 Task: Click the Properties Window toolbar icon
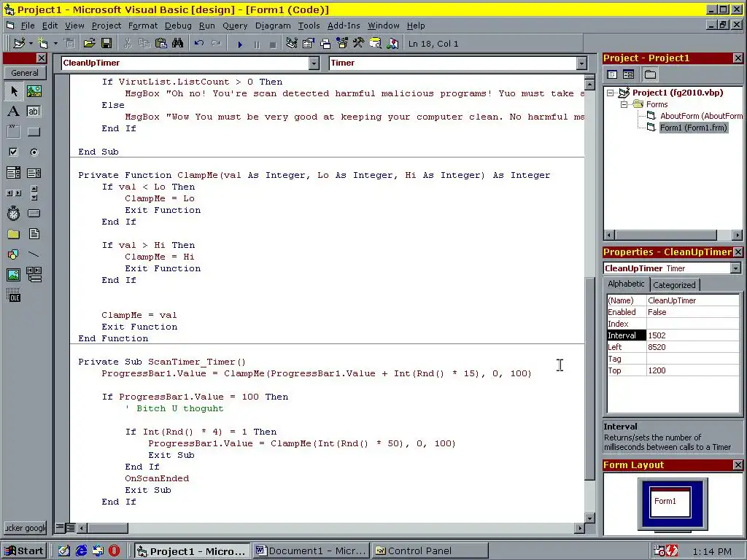tap(309, 43)
